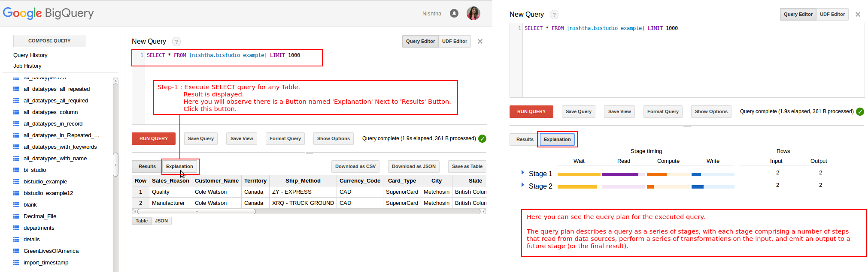Click Save View in left panel

tap(242, 138)
